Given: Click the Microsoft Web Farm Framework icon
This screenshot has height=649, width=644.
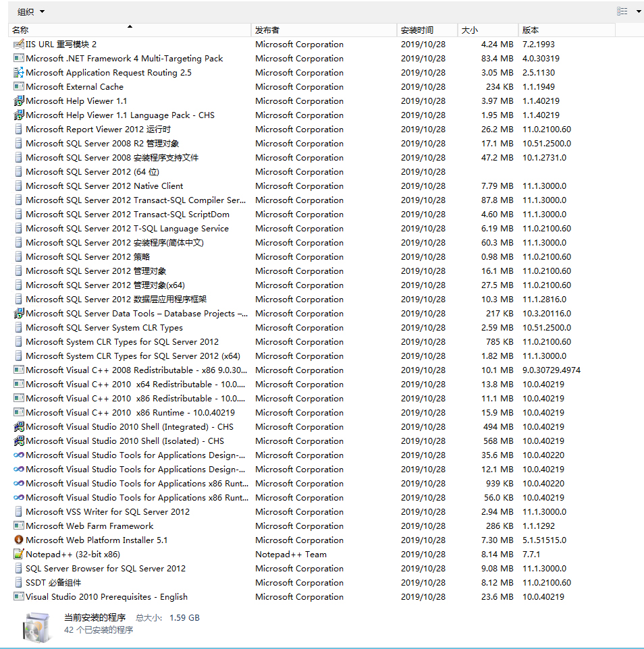Looking at the screenshot, I should tap(19, 526).
